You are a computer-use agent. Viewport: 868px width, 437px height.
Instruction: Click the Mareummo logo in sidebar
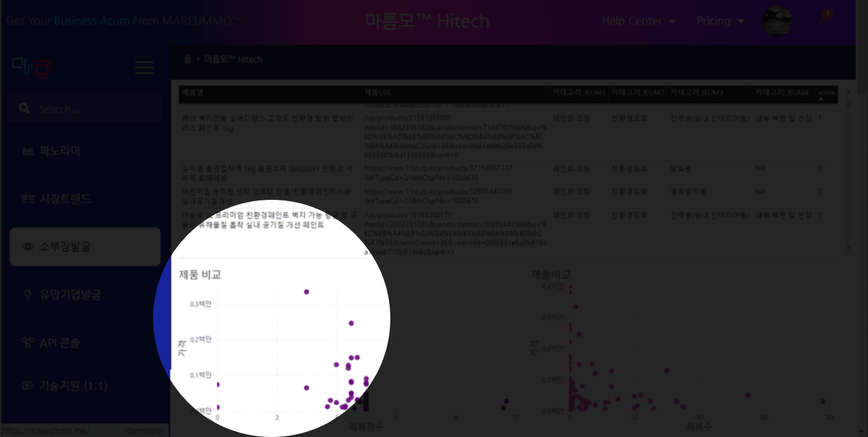[31, 66]
